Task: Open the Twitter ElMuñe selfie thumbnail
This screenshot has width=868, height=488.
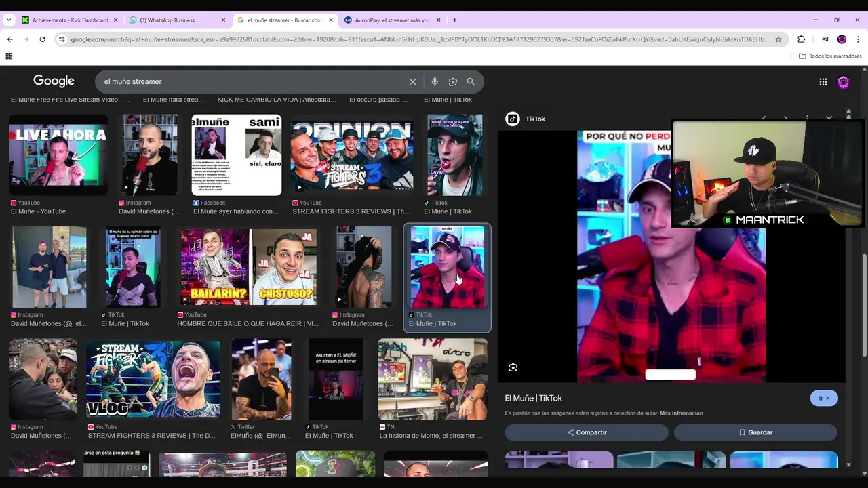Action: tap(261, 379)
